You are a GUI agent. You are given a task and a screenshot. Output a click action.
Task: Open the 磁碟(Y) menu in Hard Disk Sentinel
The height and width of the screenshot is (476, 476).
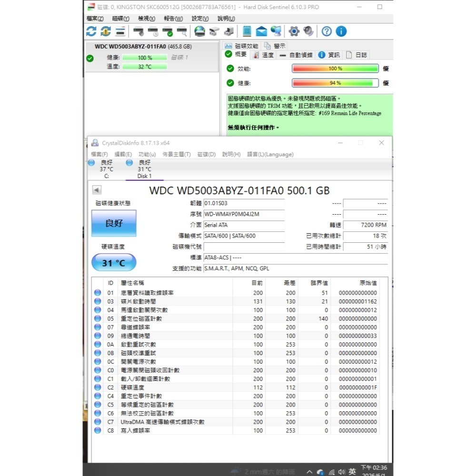pos(121,19)
